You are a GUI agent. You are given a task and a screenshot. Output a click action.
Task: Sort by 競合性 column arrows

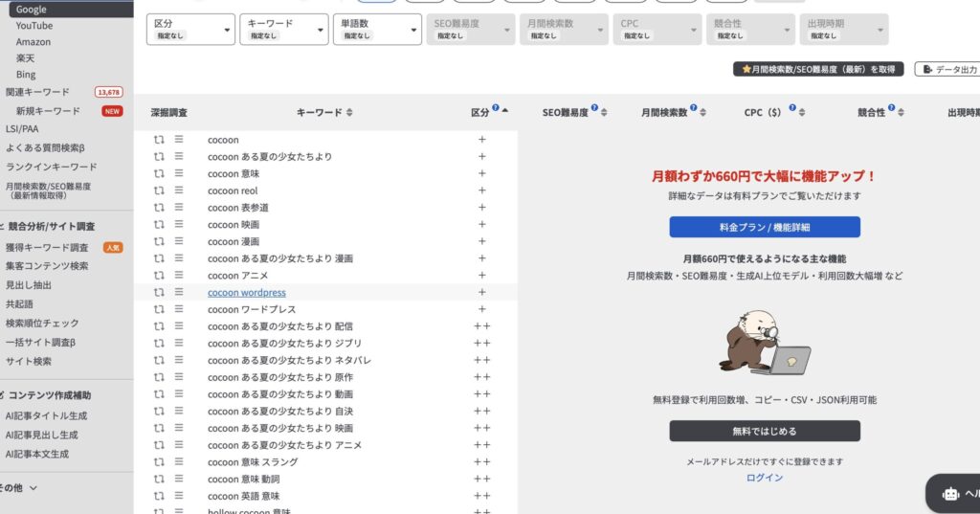[x=901, y=113]
